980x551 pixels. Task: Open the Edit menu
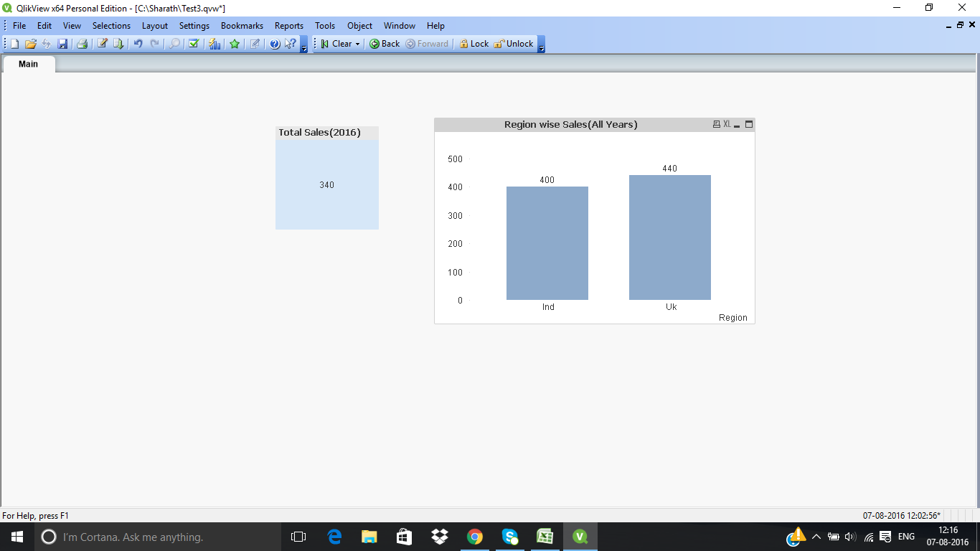(44, 26)
